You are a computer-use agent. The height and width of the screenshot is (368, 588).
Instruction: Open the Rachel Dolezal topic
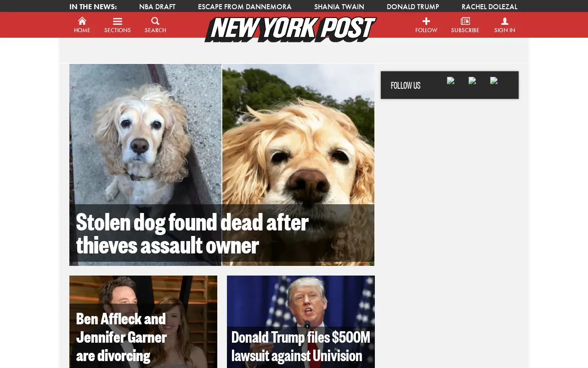(489, 6)
